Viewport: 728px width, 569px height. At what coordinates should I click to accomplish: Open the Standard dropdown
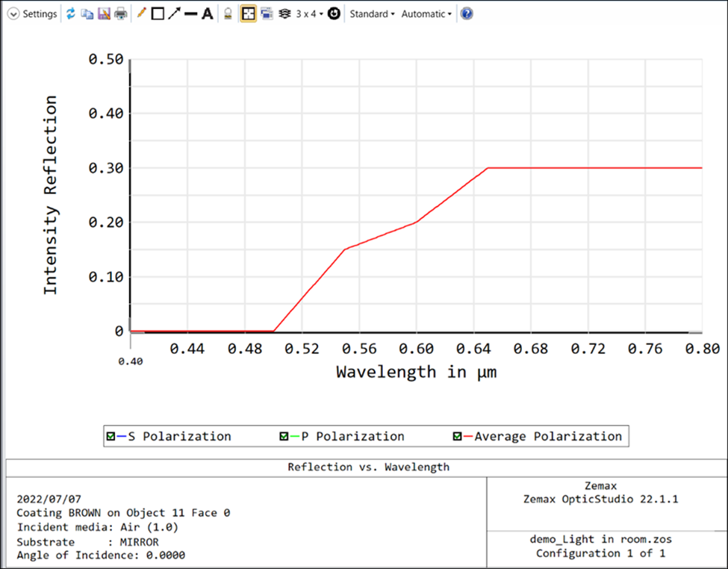(x=372, y=14)
